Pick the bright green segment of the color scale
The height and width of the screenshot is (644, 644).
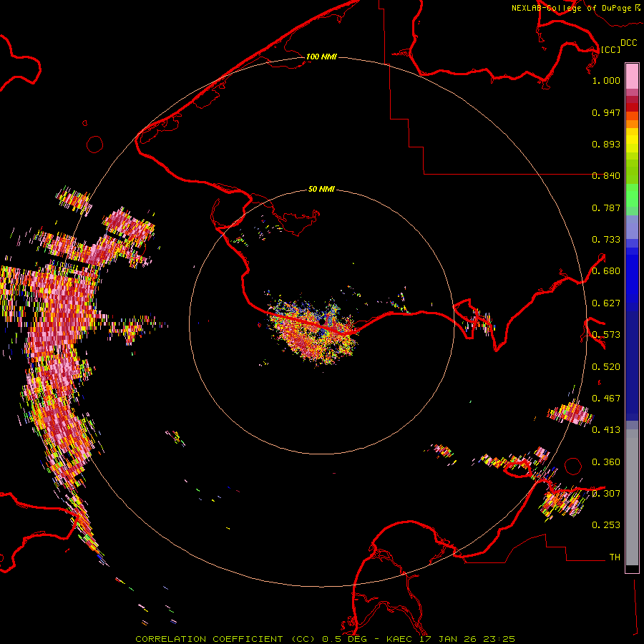tap(632, 195)
